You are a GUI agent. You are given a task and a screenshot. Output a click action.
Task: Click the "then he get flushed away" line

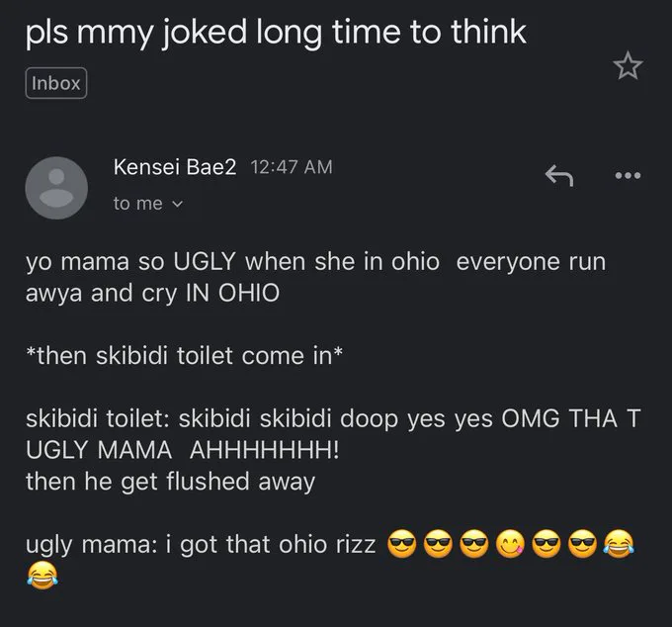pos(170,482)
